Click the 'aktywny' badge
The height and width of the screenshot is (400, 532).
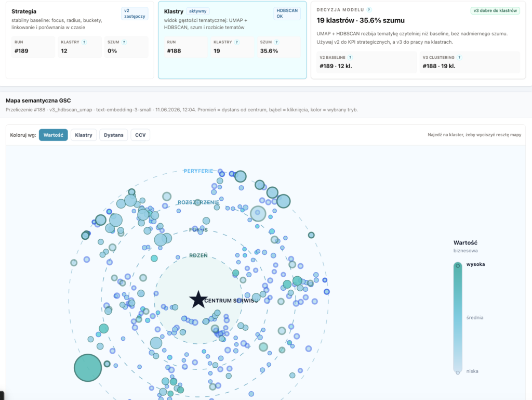tap(198, 11)
